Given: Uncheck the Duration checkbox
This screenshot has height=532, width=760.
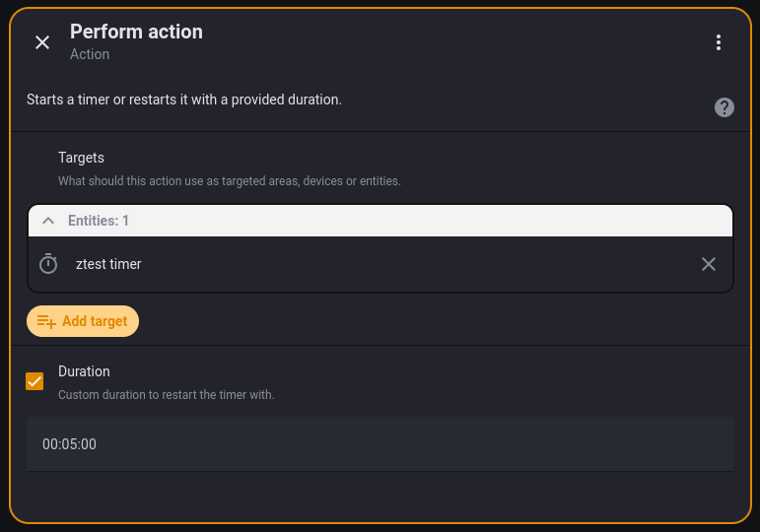Looking at the screenshot, I should pyautogui.click(x=35, y=381).
